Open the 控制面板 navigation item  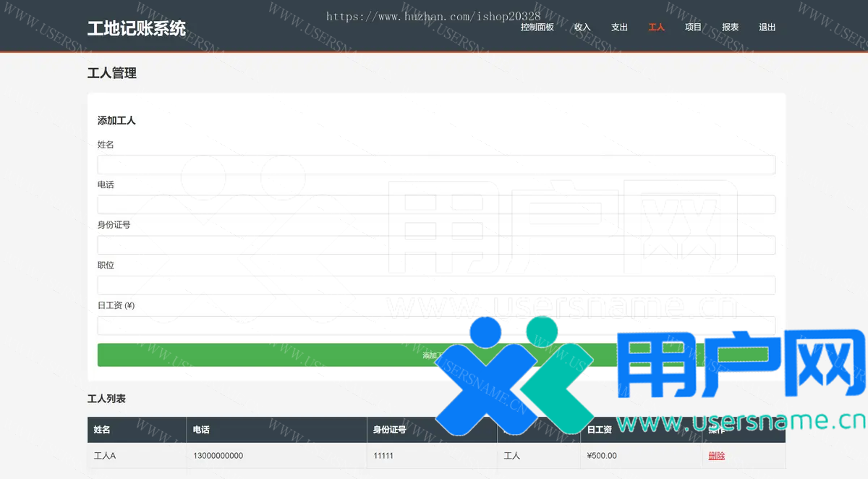pos(537,27)
